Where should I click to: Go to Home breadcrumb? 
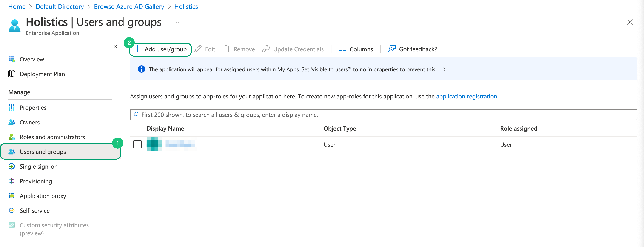click(x=17, y=7)
